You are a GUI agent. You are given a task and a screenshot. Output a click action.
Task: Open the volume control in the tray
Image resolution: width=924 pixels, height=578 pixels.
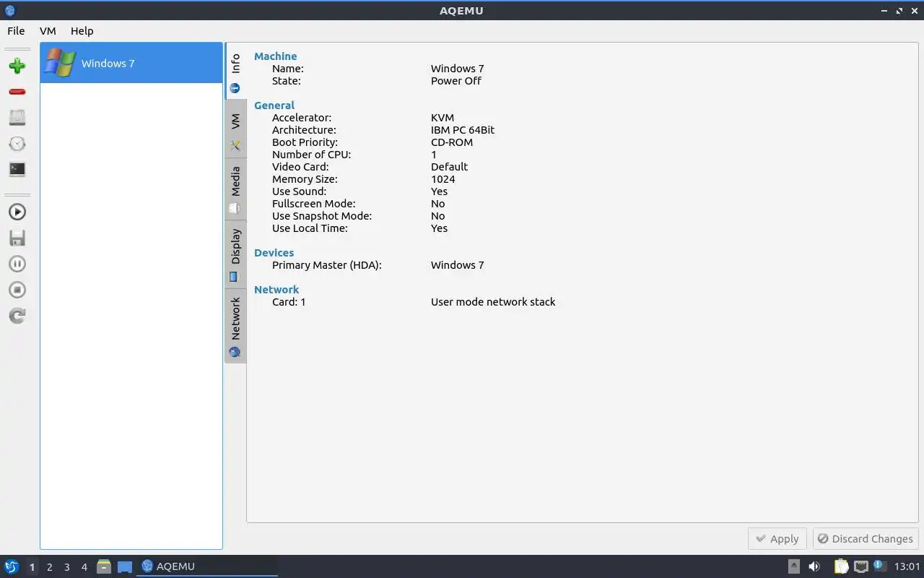(x=814, y=566)
